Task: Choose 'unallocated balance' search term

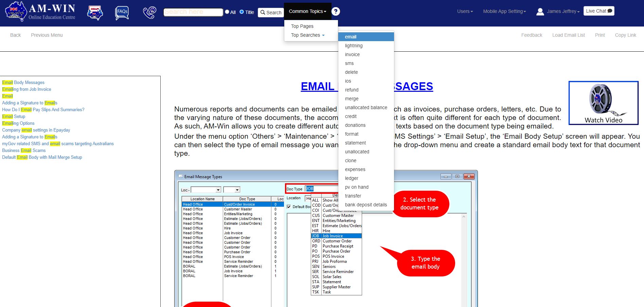Action: click(366, 107)
